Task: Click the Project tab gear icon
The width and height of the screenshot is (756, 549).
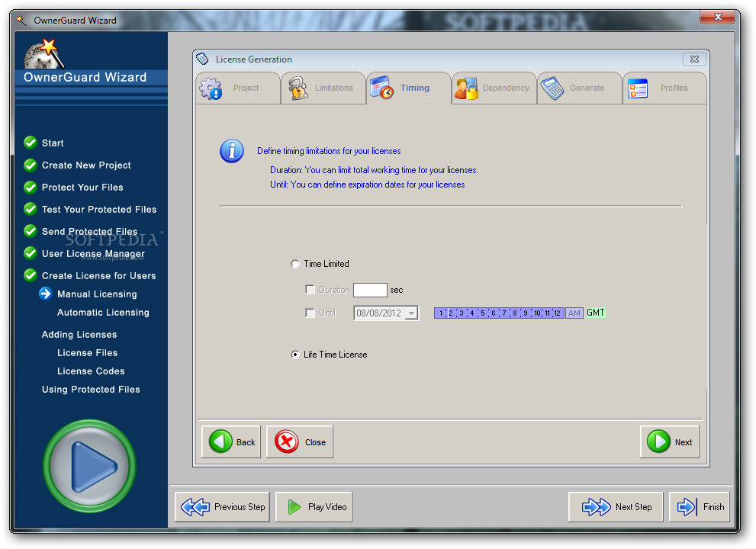Action: tap(211, 88)
